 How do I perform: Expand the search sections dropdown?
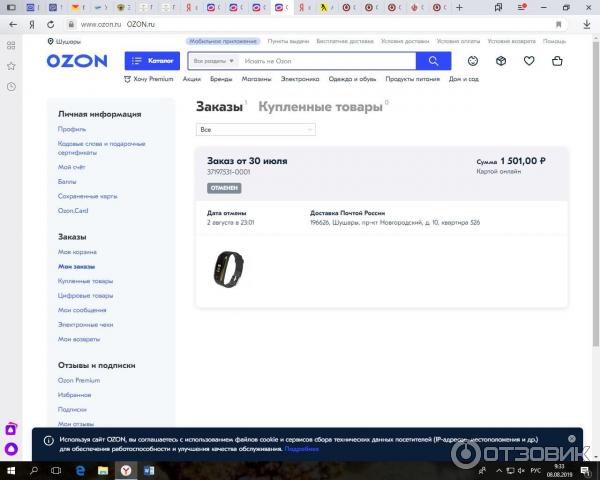click(213, 61)
